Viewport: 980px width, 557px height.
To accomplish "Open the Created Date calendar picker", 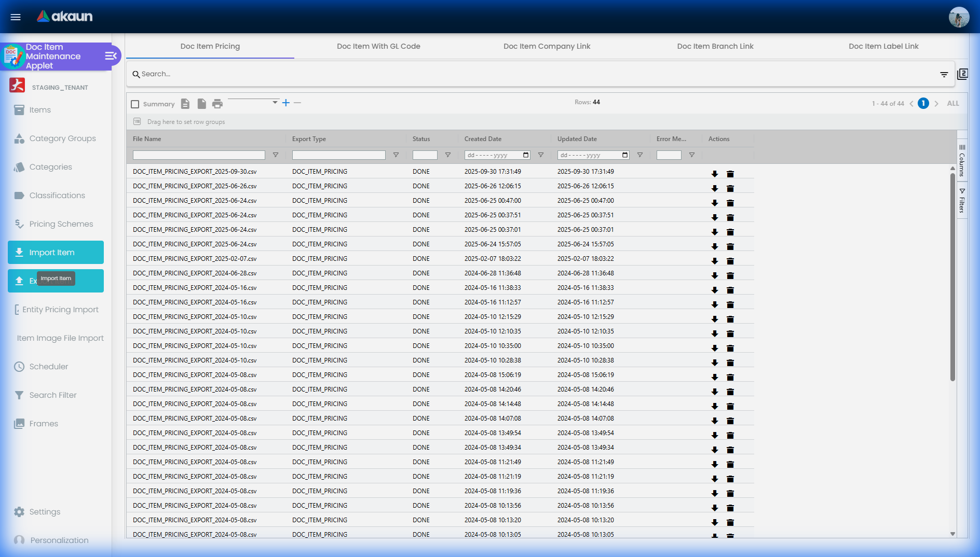I will [x=526, y=155].
